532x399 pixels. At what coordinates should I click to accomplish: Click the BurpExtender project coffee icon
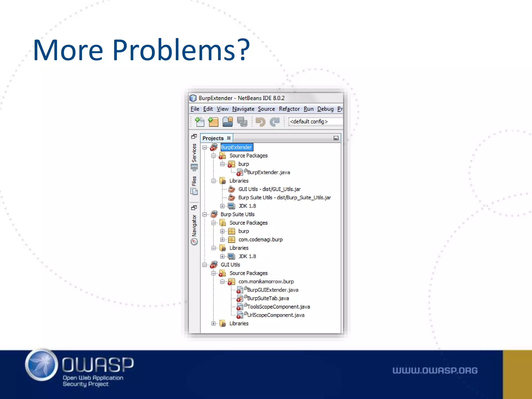(x=214, y=147)
